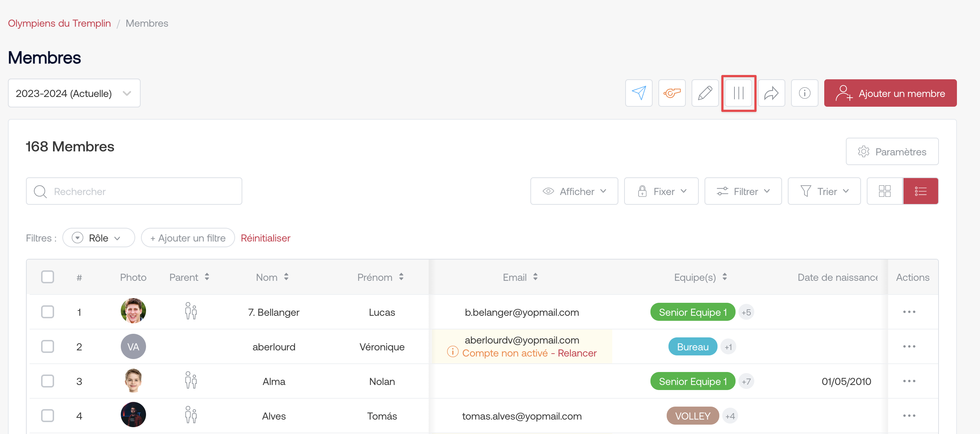Screen dimensions: 980x434
Task: Switch to grid card view
Action: point(884,191)
